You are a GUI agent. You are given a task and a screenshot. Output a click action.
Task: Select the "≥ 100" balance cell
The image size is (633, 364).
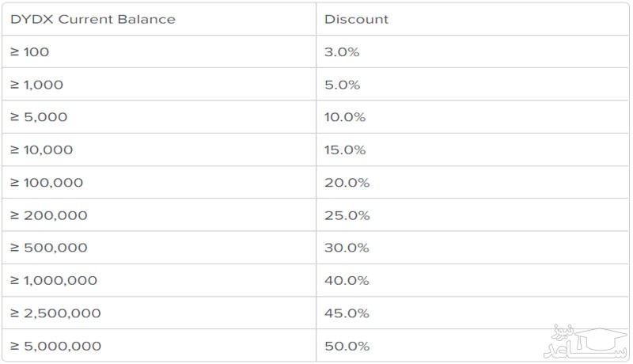pyautogui.click(x=29, y=51)
